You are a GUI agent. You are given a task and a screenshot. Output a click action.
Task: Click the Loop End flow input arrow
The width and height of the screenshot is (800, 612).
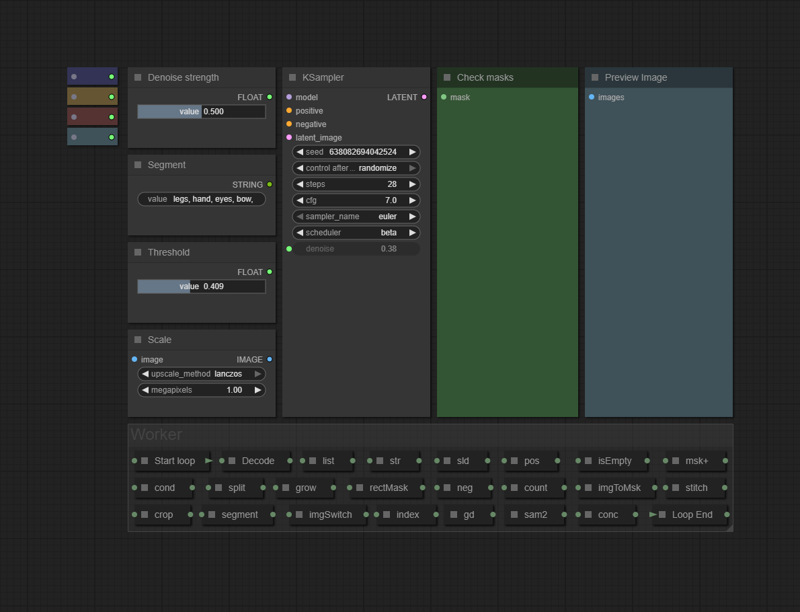[x=653, y=515]
